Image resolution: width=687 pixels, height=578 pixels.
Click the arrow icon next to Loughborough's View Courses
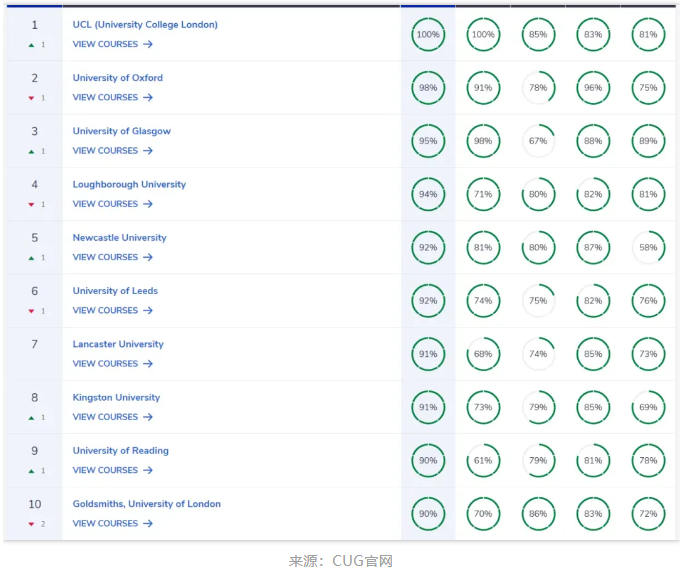click(x=148, y=204)
